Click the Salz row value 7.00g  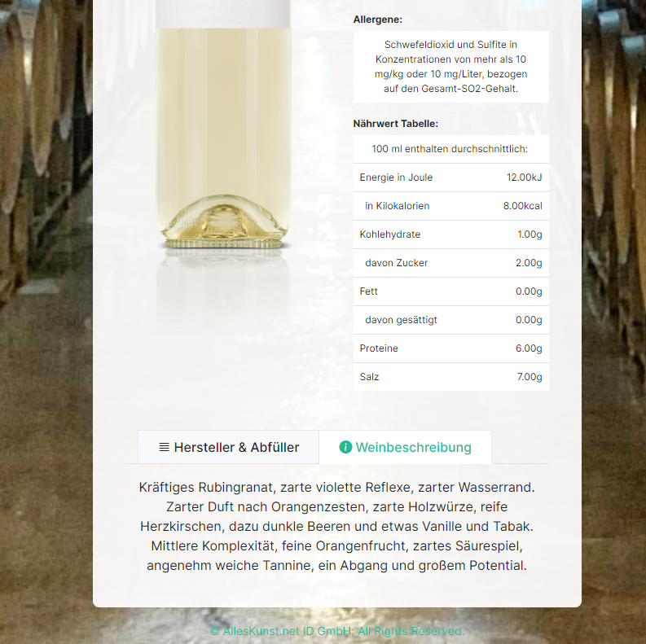530,377
